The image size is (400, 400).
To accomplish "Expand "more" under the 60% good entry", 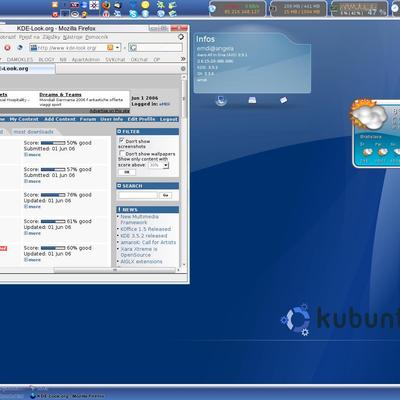I will [x=32, y=260].
